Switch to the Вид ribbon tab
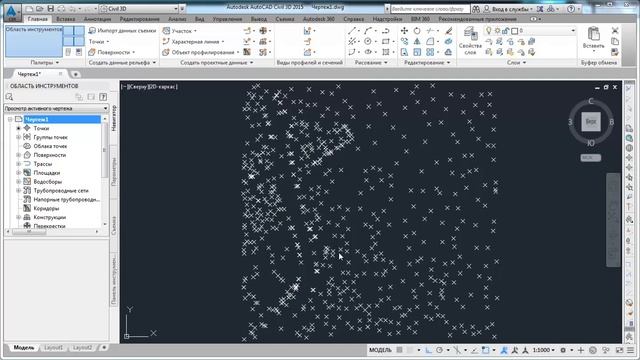The height and width of the screenshot is (360, 640). coord(199,19)
